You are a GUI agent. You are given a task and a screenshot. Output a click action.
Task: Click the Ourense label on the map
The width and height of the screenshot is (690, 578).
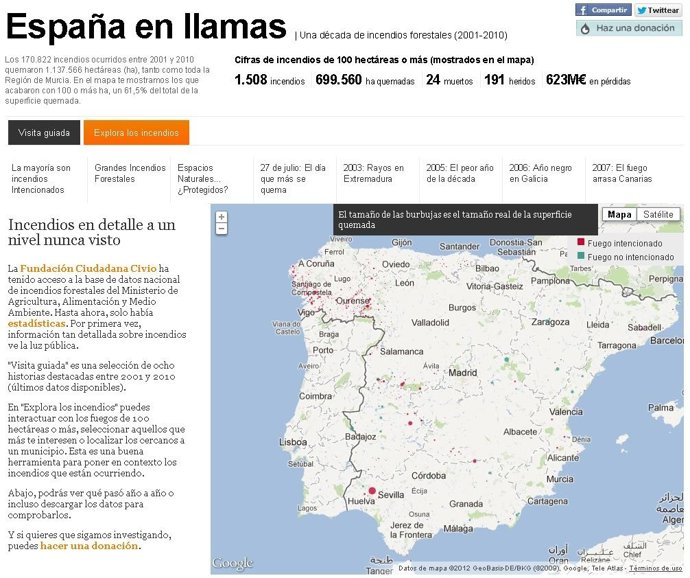(x=353, y=301)
